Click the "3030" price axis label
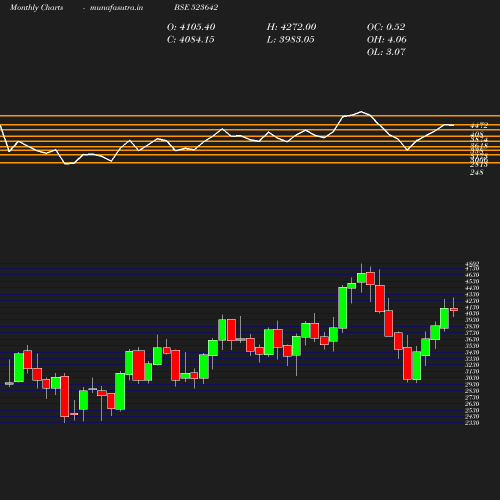The width and height of the screenshot is (500, 500). click(x=472, y=378)
